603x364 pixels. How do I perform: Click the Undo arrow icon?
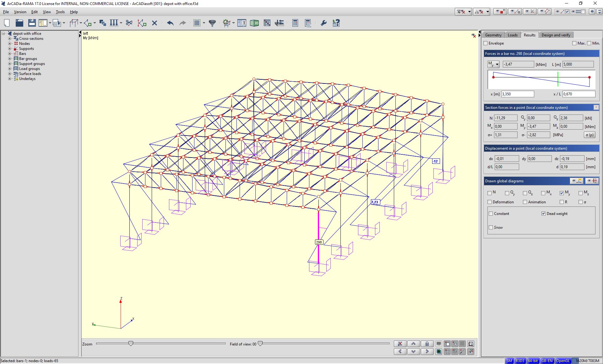(170, 23)
